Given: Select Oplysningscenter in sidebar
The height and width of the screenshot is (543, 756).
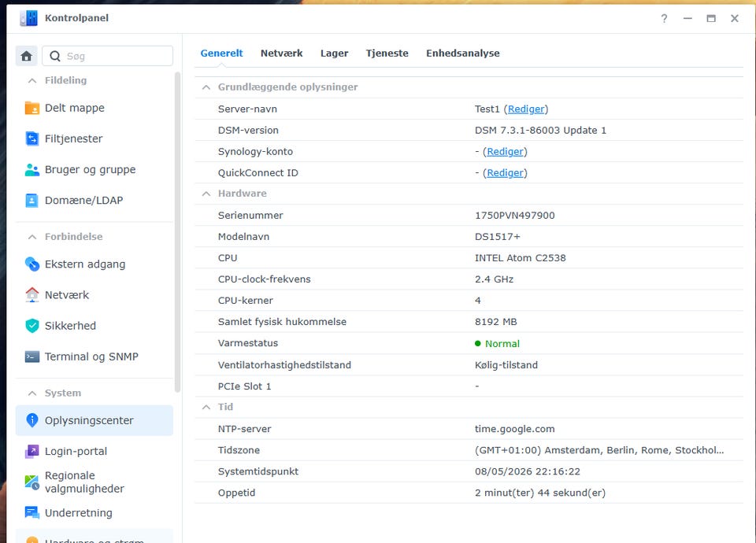Looking at the screenshot, I should (x=94, y=420).
